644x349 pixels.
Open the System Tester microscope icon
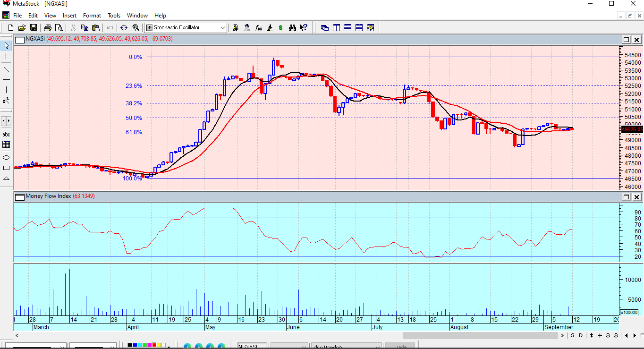(x=270, y=27)
